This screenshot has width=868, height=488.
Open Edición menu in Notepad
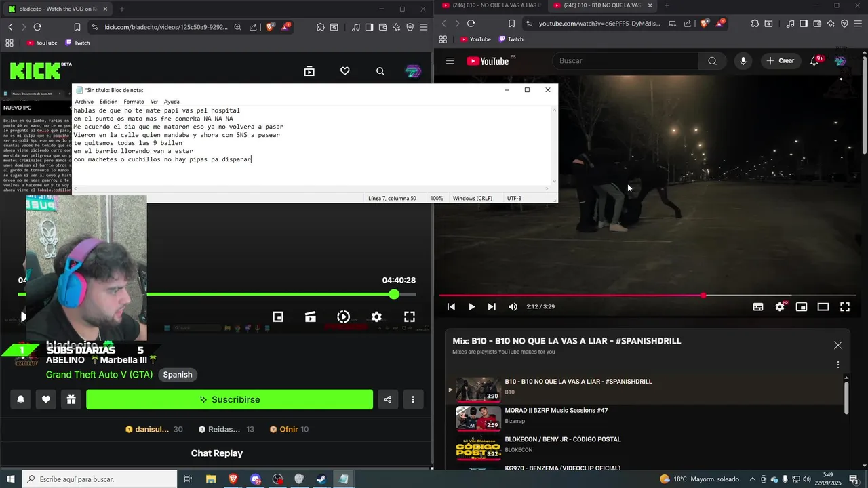point(108,102)
